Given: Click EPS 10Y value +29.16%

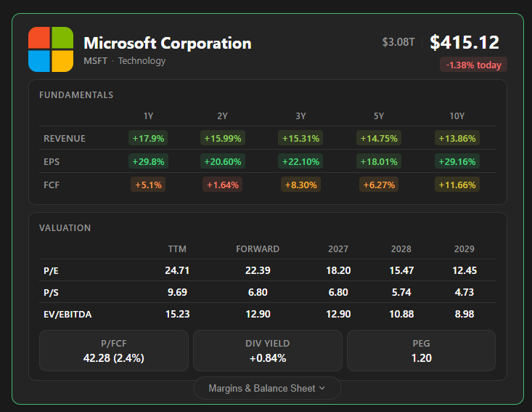Looking at the screenshot, I should [457, 161].
